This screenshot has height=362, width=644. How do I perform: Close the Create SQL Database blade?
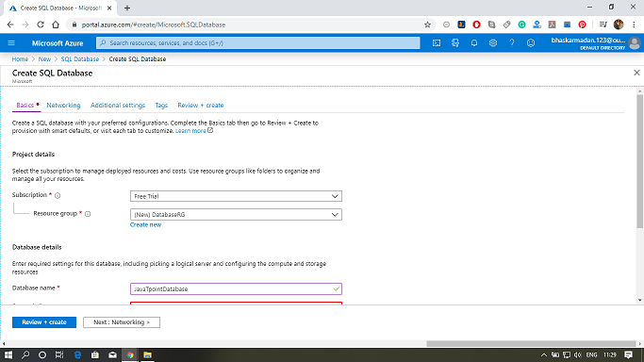(x=636, y=73)
